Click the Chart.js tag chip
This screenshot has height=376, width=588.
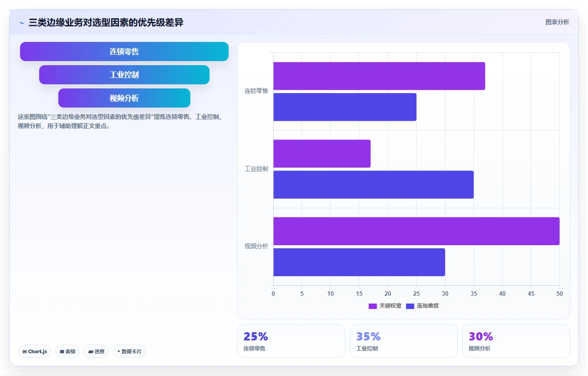[35, 351]
